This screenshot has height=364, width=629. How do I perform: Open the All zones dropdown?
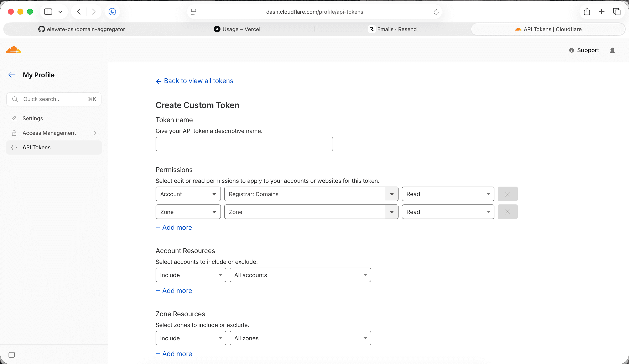tap(300, 338)
